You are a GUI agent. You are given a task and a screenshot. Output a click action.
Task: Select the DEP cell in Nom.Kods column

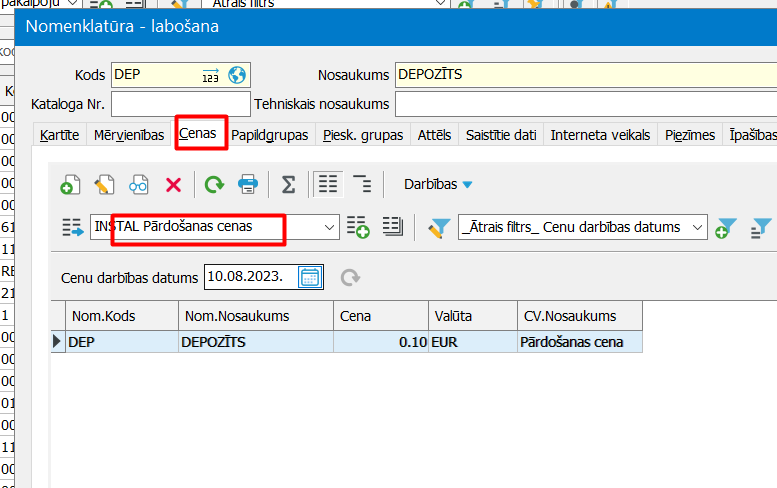(x=122, y=342)
